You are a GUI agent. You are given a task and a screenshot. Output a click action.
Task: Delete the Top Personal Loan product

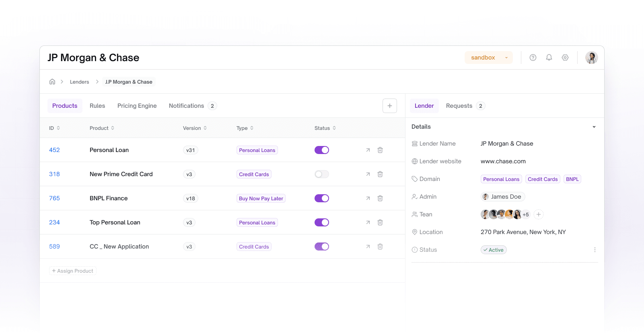(380, 222)
